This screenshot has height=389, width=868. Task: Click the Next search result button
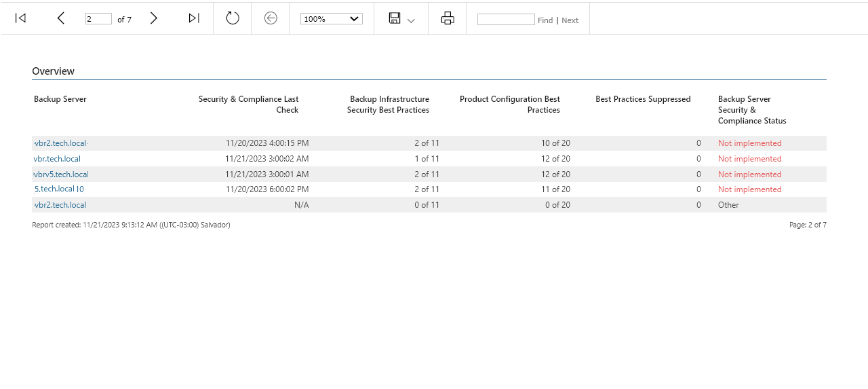[570, 20]
